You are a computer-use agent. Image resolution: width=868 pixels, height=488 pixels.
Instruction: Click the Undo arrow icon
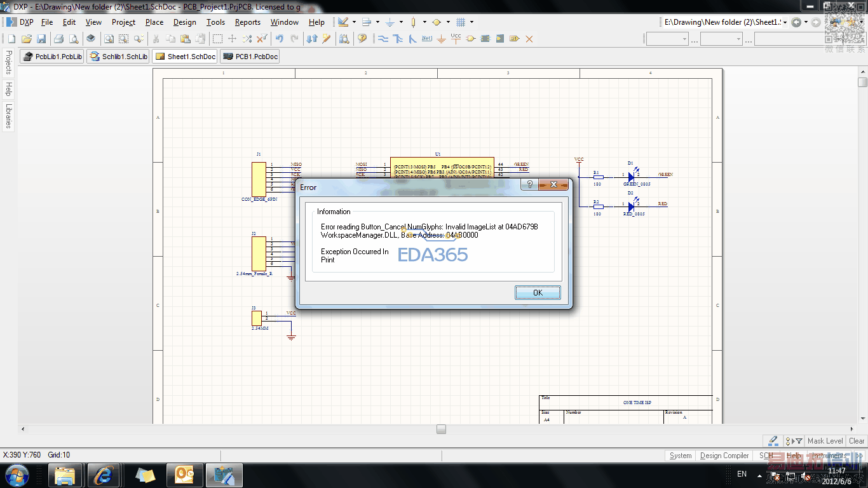point(279,39)
